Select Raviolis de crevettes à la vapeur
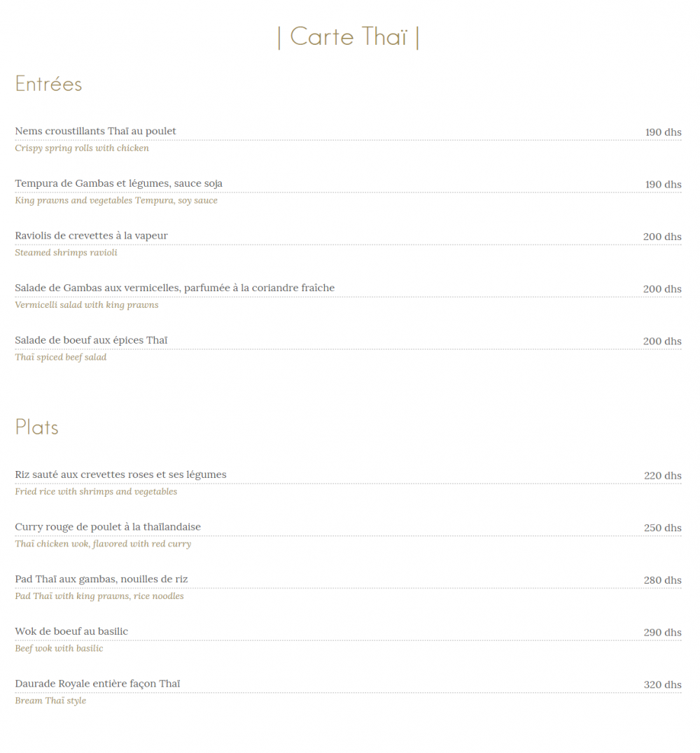 click(x=91, y=236)
